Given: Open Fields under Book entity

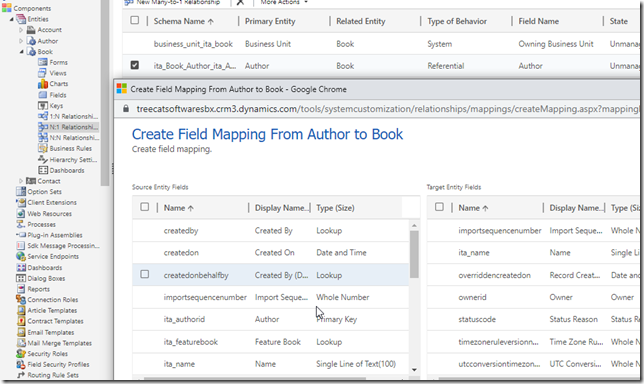Looking at the screenshot, I should click(52, 95).
